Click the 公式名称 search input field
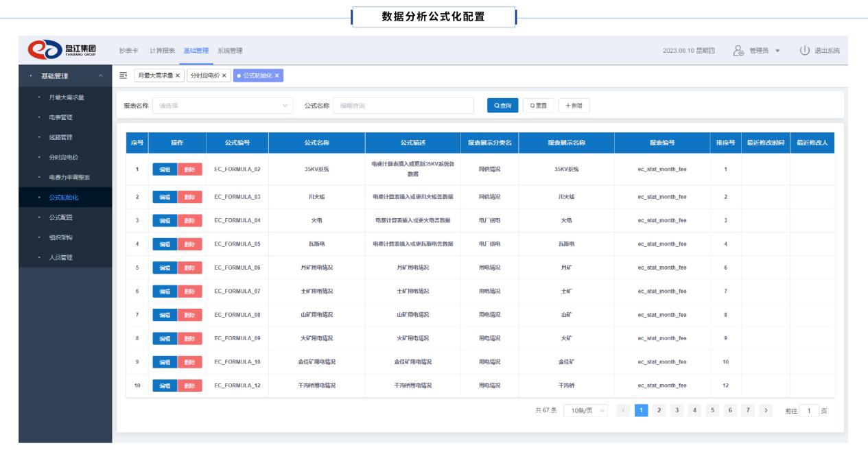Viewport: 868px width, 450px height. pos(403,106)
